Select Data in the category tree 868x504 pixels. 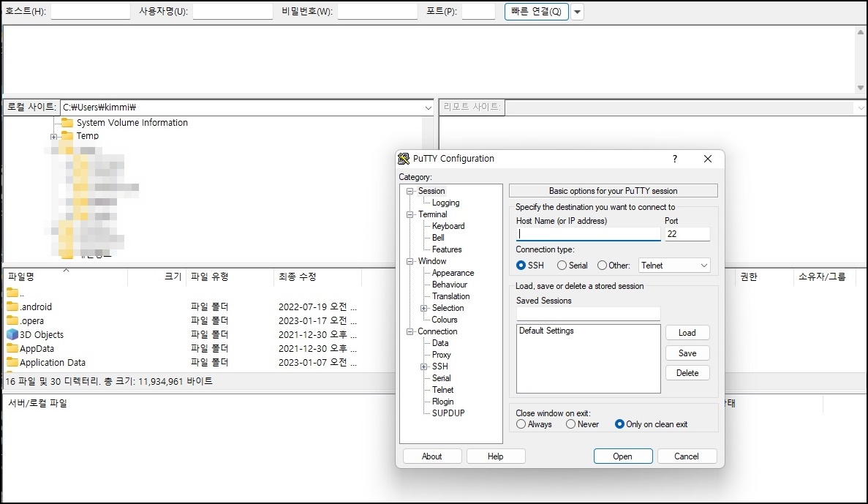pos(440,343)
